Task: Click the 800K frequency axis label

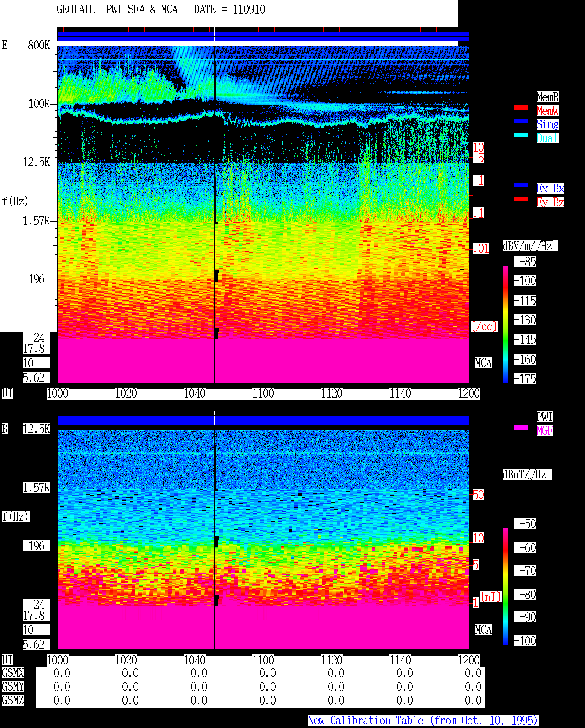Action: tap(39, 45)
